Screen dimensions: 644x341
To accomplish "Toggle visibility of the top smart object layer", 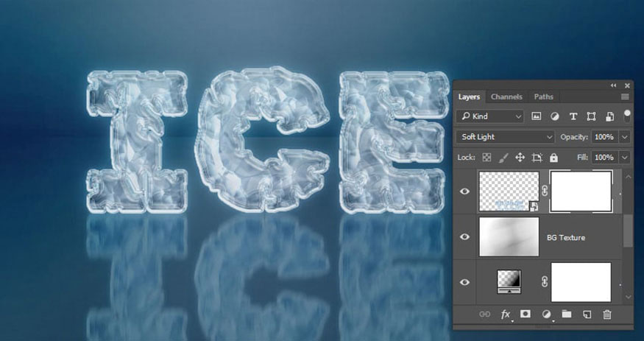I will [464, 191].
